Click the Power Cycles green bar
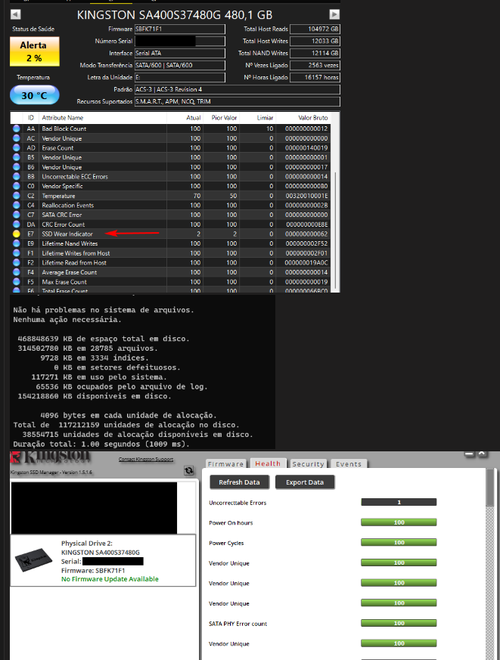 399,543
